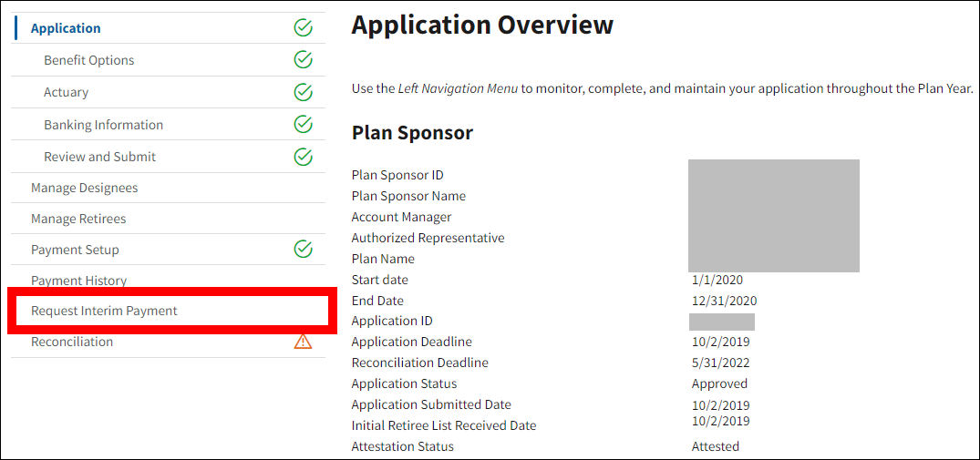Click the Benefit Options completed checkmark icon
980x460 pixels.
304,60
